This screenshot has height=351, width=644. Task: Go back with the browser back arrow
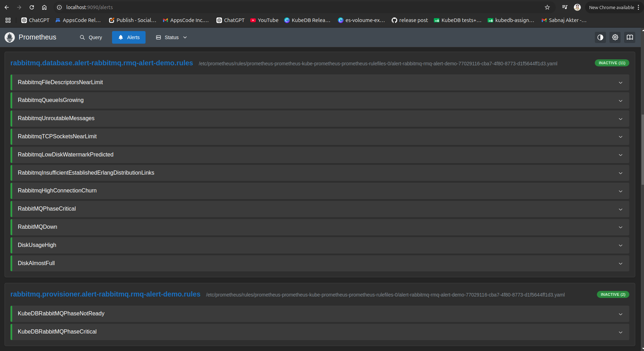[x=7, y=7]
